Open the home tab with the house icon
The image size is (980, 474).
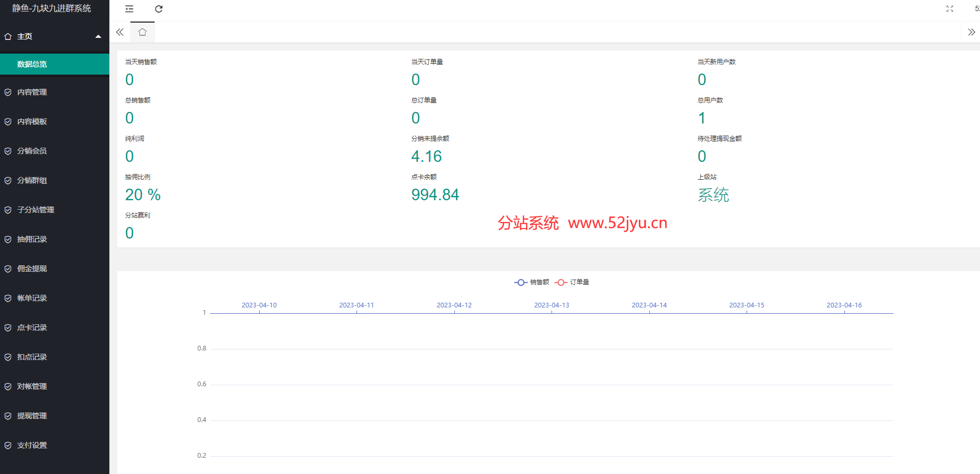point(142,32)
